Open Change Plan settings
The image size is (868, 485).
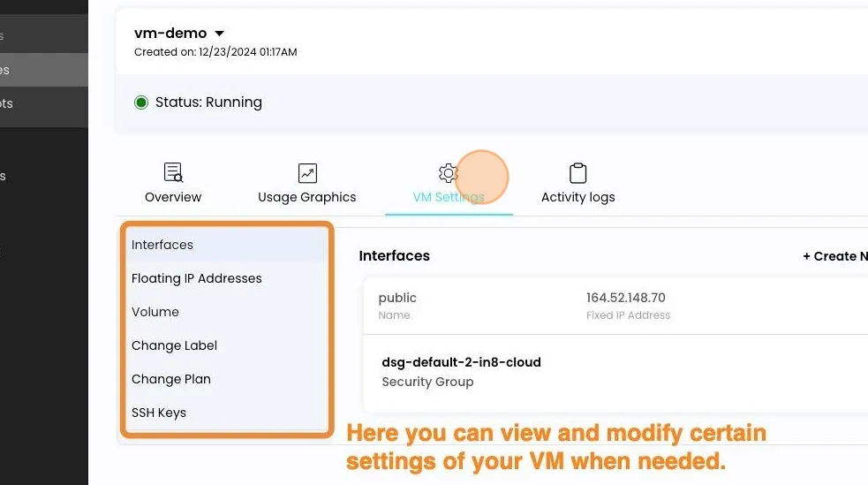227,379
